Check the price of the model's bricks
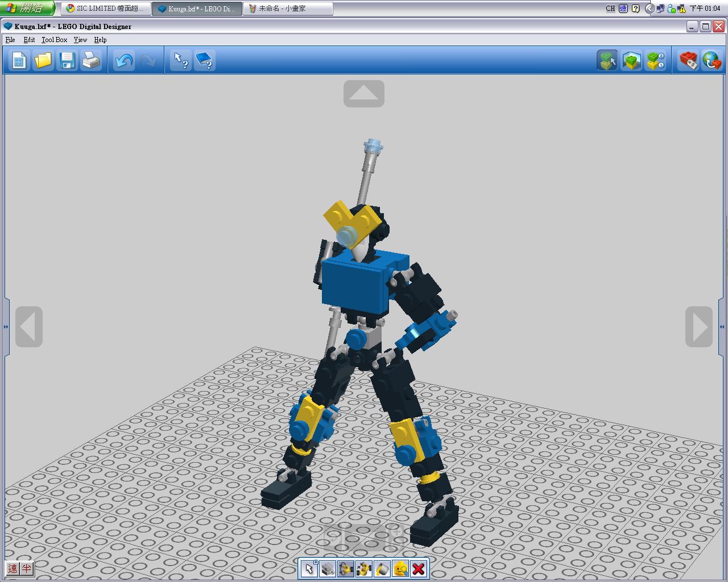Screen dimensions: 728x582 coord(688,60)
